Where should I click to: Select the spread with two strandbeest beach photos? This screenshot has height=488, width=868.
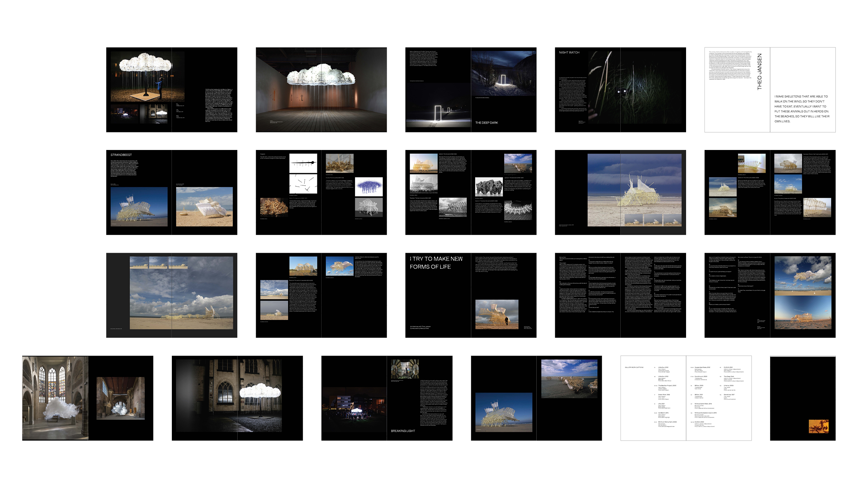coord(536,398)
